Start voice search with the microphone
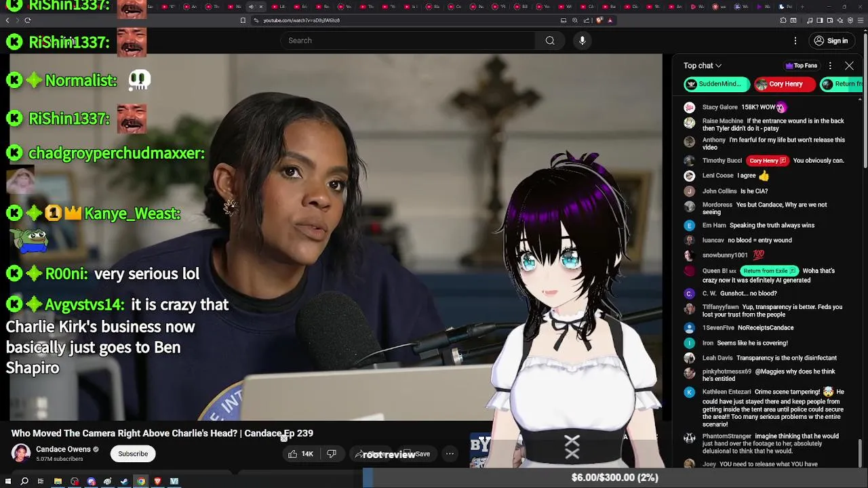The height and width of the screenshot is (488, 868). [x=582, y=41]
